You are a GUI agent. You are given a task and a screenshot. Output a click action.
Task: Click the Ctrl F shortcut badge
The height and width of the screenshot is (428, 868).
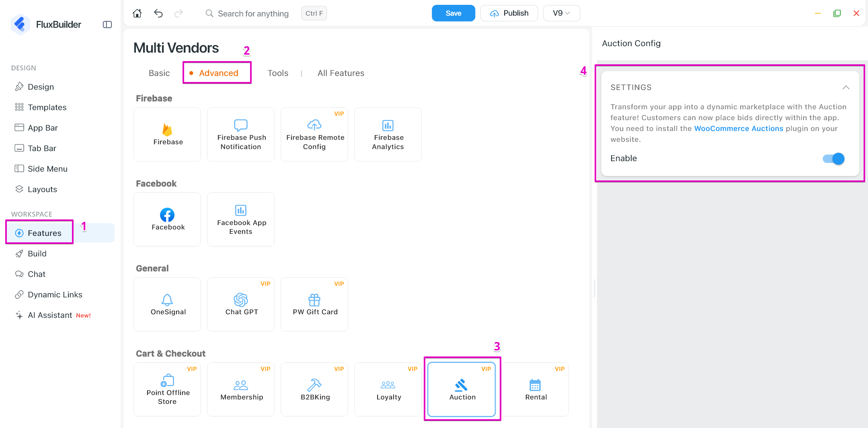(314, 13)
